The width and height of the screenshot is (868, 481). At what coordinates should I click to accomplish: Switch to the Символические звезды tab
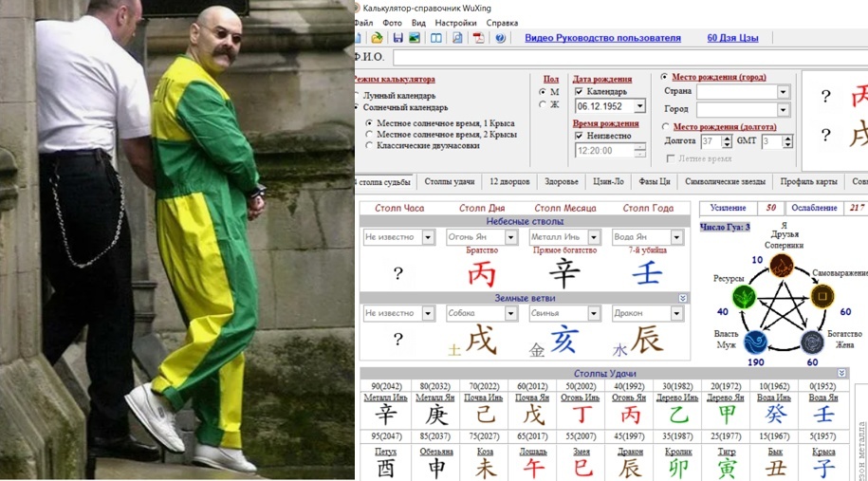pos(725,181)
